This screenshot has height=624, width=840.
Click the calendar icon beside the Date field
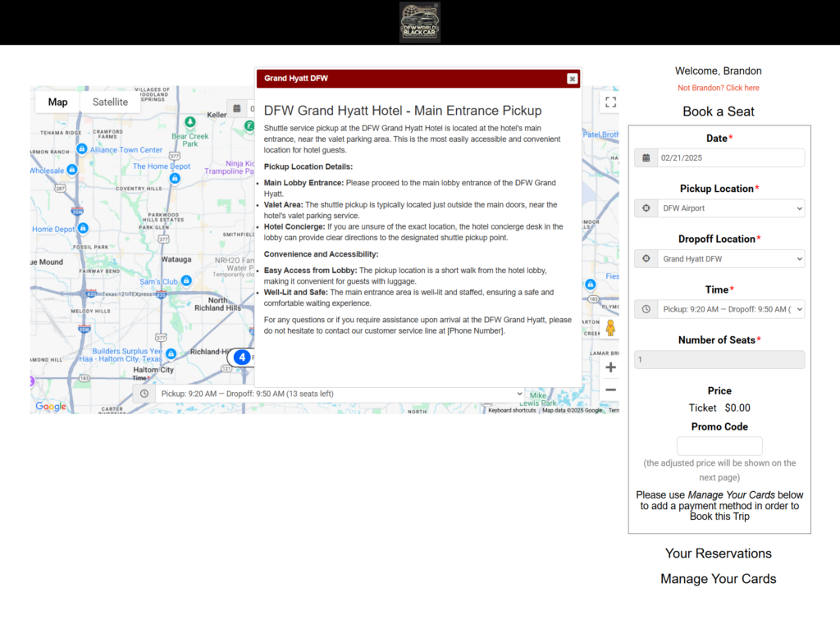click(x=646, y=158)
